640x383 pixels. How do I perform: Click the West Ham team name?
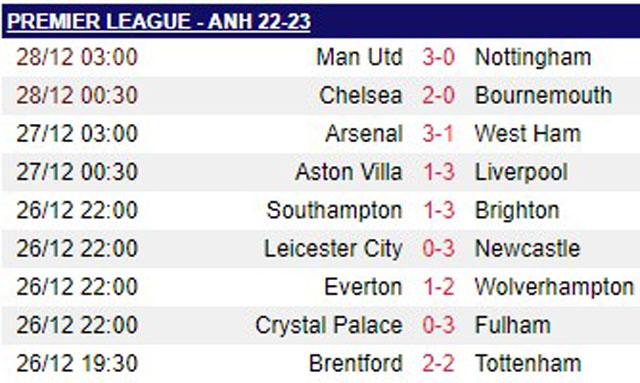(528, 134)
